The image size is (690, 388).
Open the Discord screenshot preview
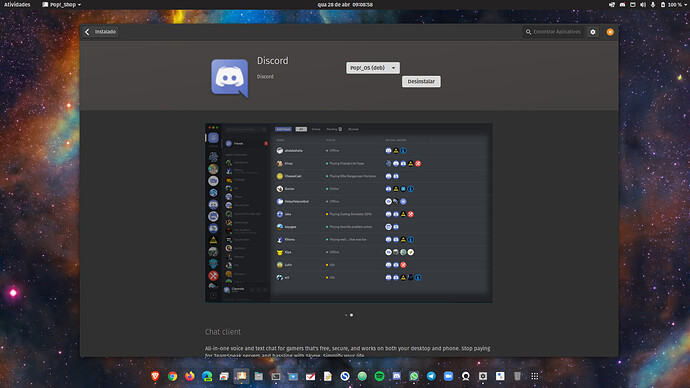tap(349, 212)
